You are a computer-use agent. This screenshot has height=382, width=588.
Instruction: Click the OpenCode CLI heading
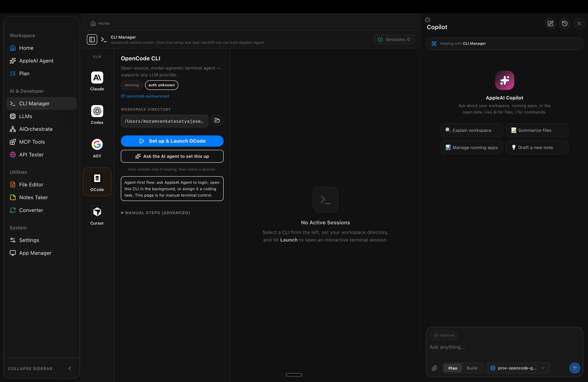141,59
